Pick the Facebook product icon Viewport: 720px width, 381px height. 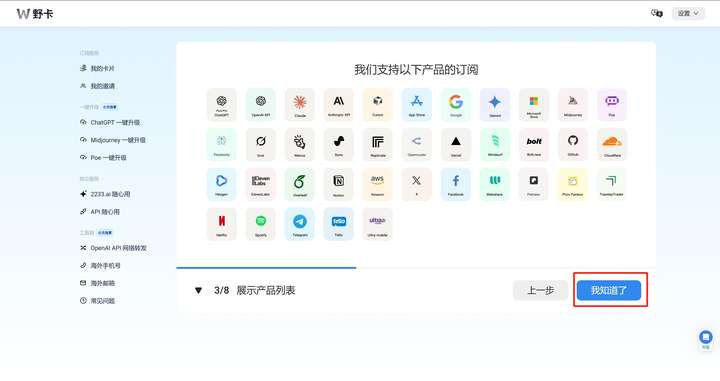point(456,184)
